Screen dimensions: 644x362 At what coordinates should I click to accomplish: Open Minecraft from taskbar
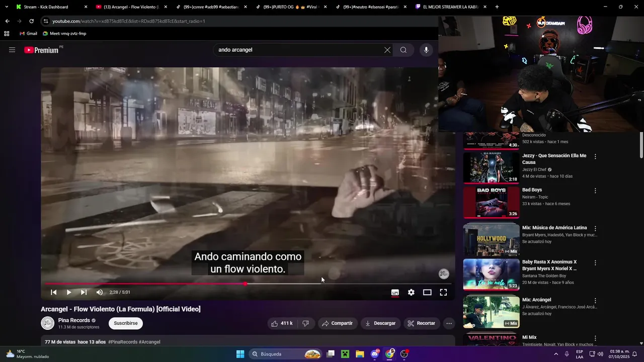(345, 354)
